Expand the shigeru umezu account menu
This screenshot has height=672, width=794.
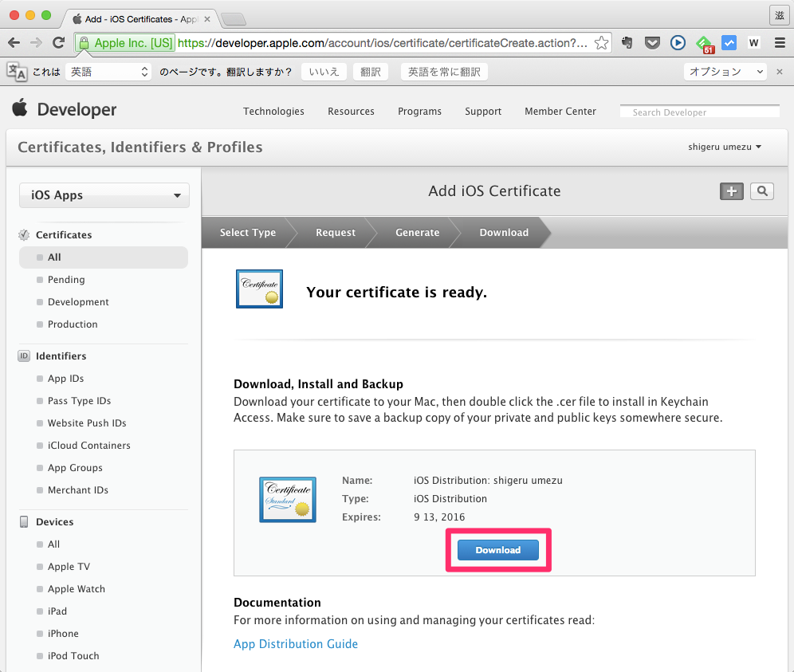click(x=725, y=147)
